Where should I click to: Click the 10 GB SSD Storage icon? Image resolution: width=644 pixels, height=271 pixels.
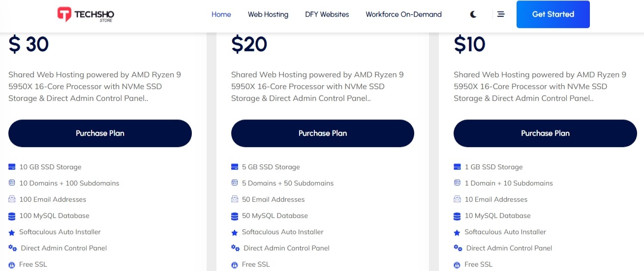pos(12,167)
